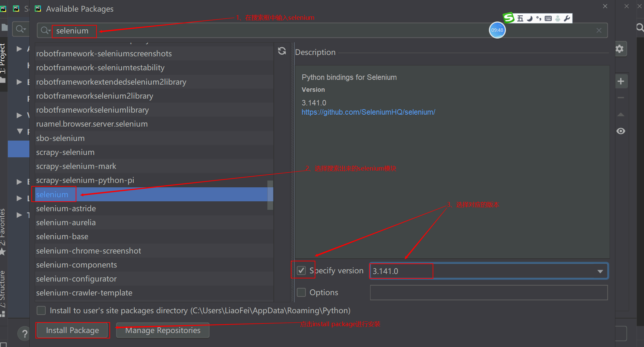Open the 2: Favorites side tab
The width and height of the screenshot is (644, 347).
(3, 232)
